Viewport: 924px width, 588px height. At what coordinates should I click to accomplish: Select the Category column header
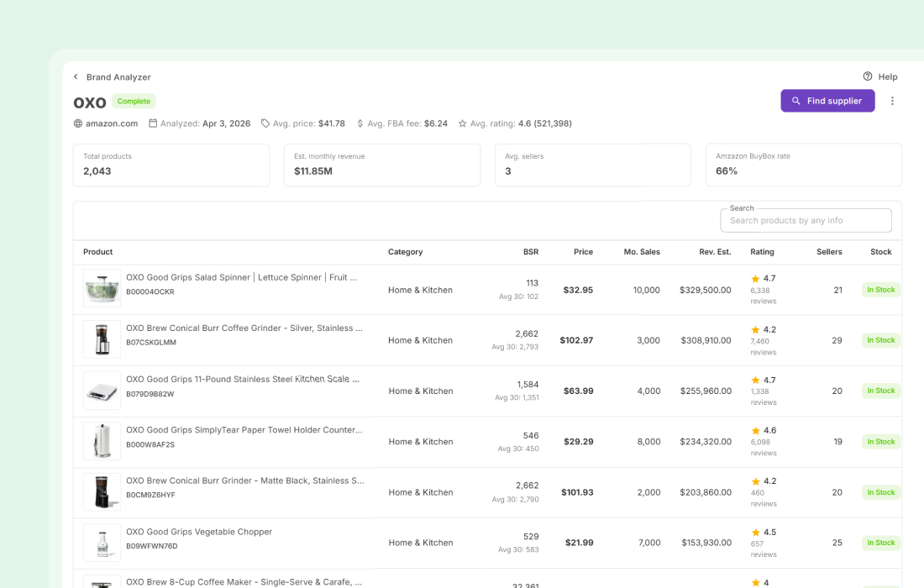(405, 252)
